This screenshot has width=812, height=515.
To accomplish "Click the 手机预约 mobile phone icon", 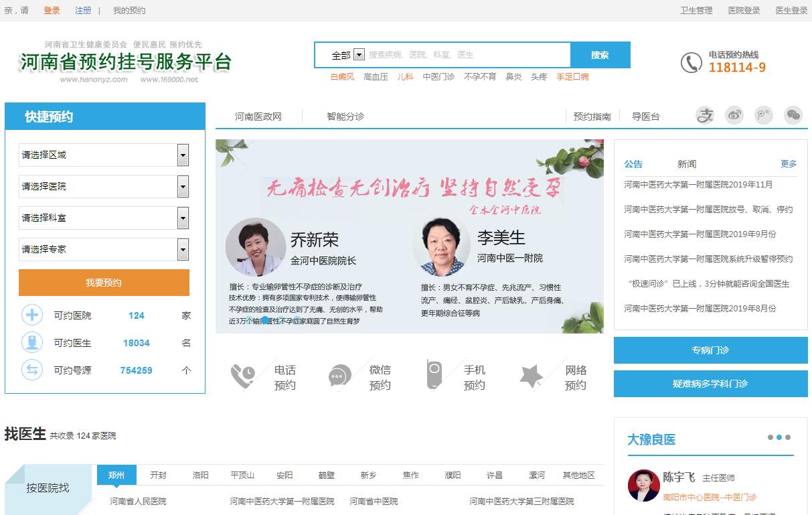I will point(434,375).
